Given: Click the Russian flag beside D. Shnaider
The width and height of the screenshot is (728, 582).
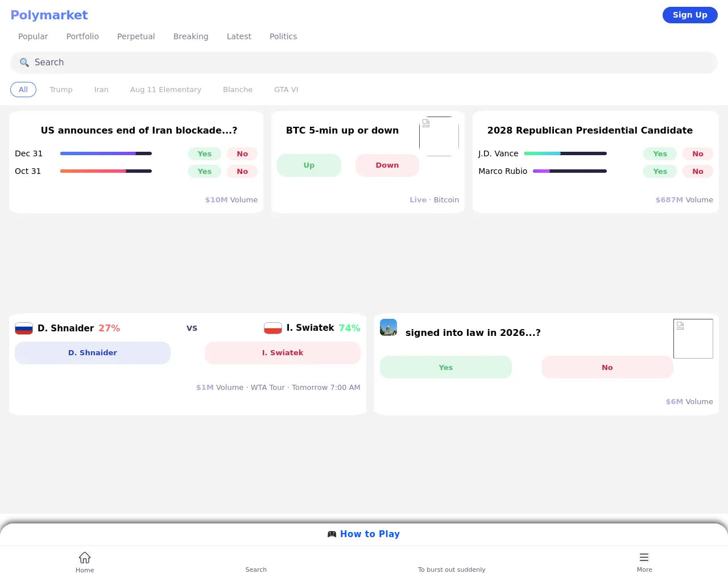Looking at the screenshot, I should [24, 329].
